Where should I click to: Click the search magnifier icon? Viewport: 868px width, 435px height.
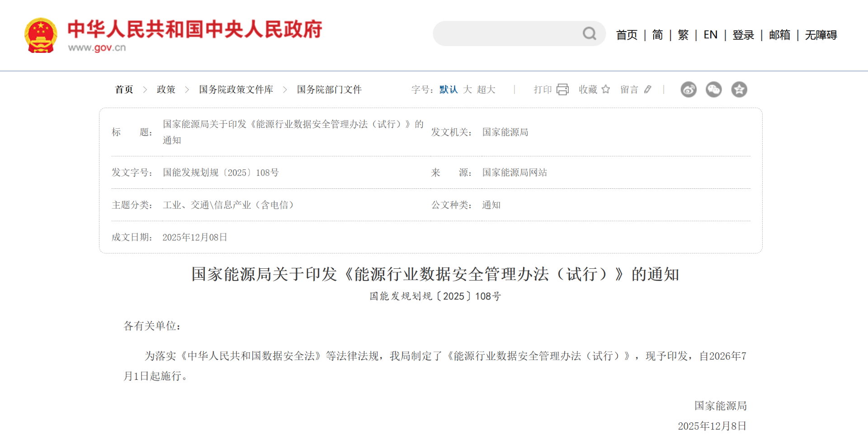coord(589,33)
